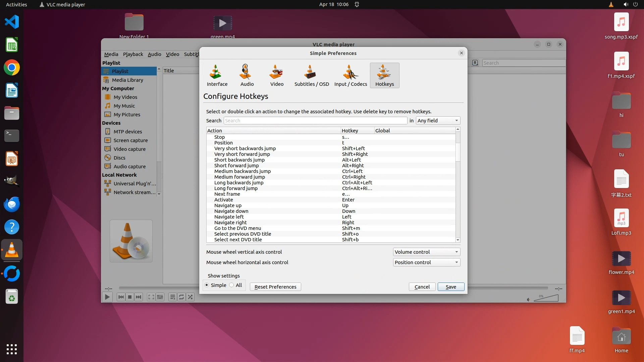Click the volume slider in VLC
Screen dimensions: 644x362
[546, 298]
